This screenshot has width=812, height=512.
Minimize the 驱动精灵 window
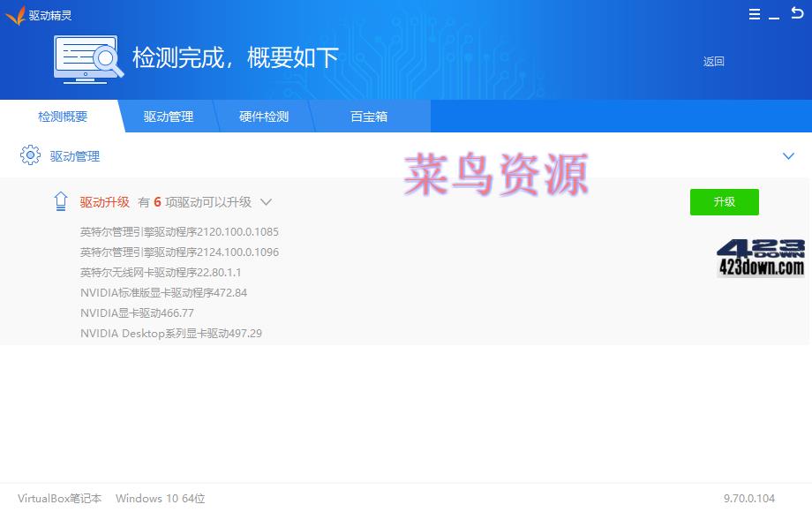point(775,15)
